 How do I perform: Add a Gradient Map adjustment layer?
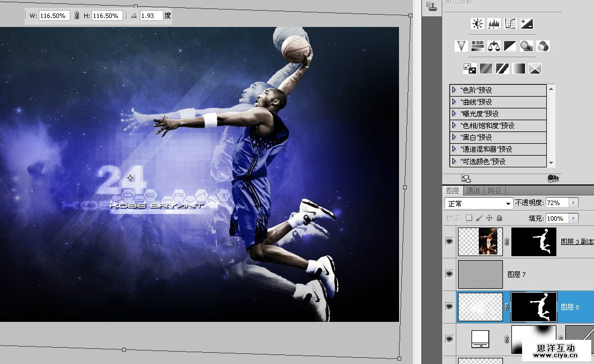pyautogui.click(x=518, y=68)
